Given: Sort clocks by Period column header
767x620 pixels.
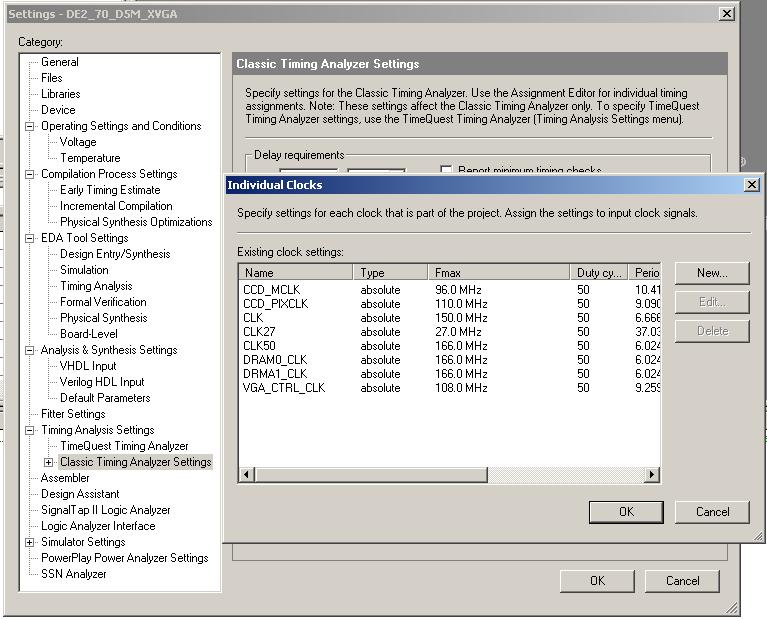Looking at the screenshot, I should 644,273.
